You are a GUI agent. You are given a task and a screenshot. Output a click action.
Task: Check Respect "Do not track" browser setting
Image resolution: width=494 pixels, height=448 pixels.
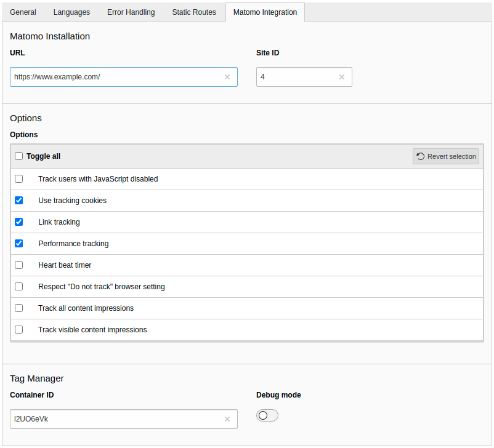click(x=19, y=287)
